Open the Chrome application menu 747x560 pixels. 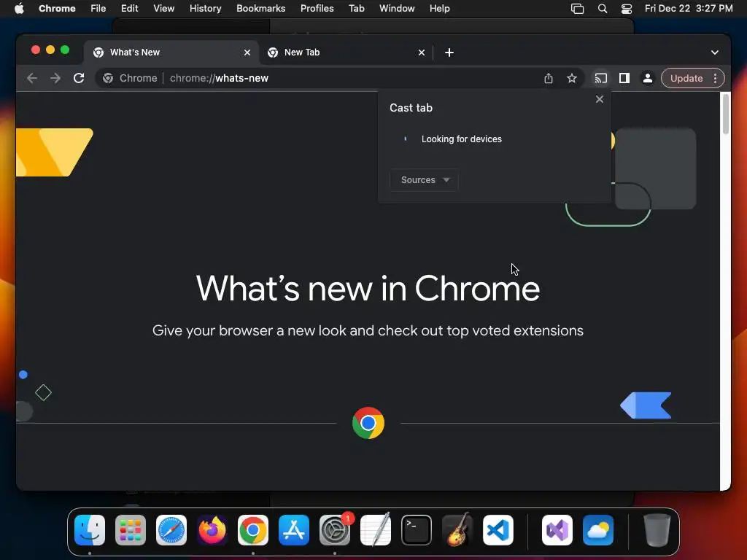pos(57,9)
